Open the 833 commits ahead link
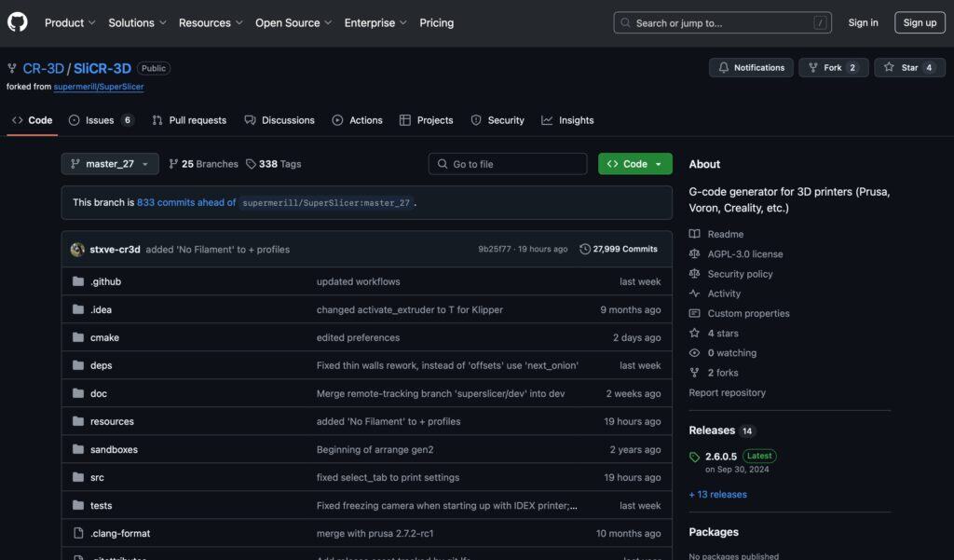This screenshot has width=954, height=560. pos(186,202)
